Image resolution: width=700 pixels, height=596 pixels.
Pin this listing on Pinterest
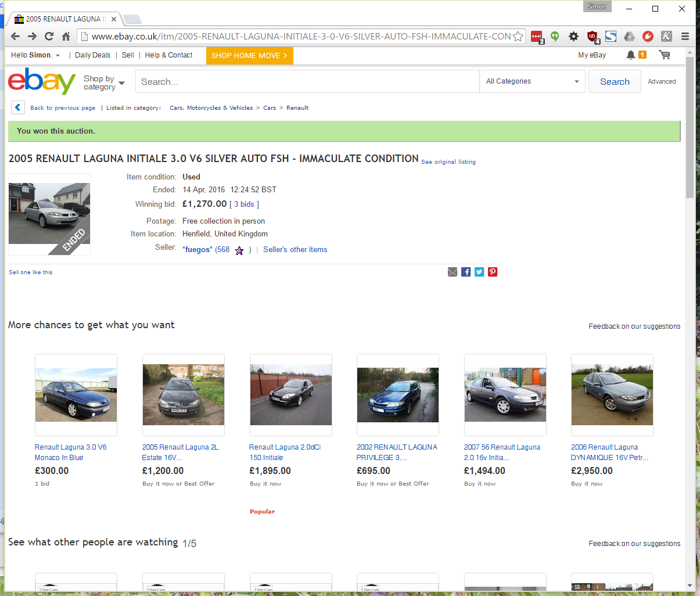click(x=493, y=272)
